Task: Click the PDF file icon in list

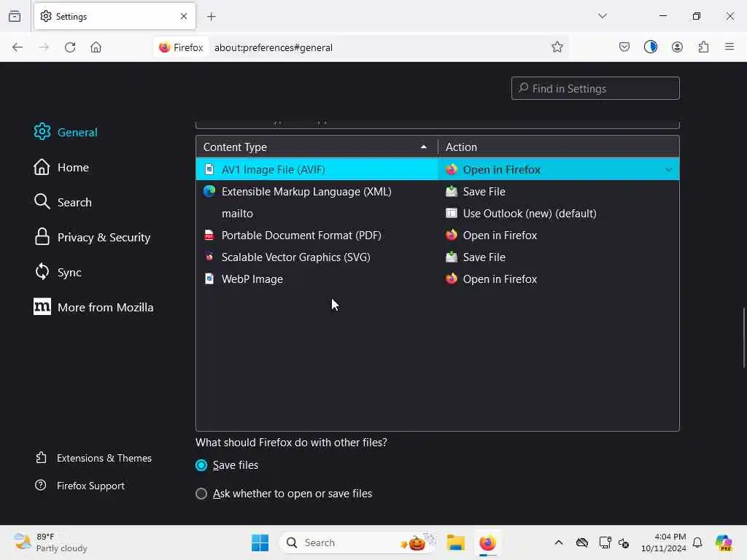Action: (209, 235)
